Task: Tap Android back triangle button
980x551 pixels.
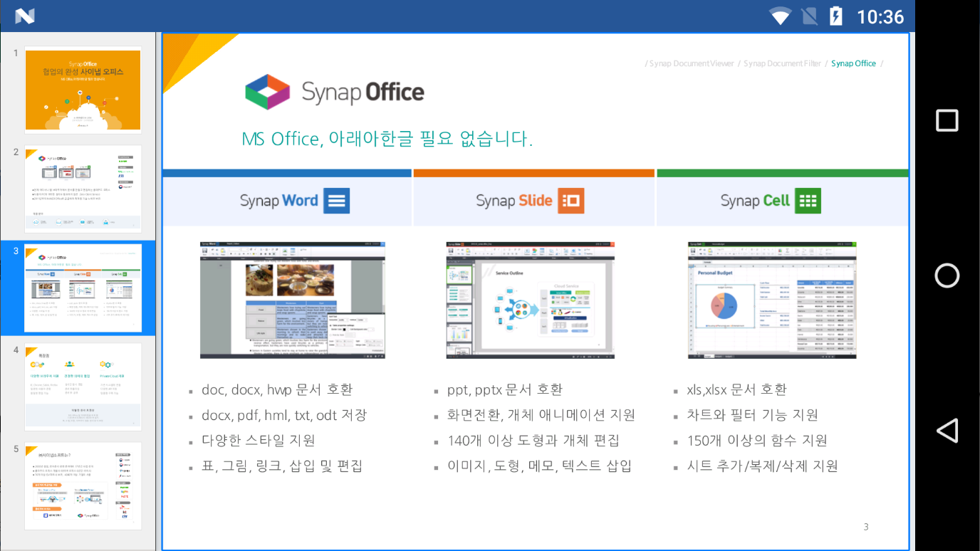Action: pyautogui.click(x=947, y=431)
